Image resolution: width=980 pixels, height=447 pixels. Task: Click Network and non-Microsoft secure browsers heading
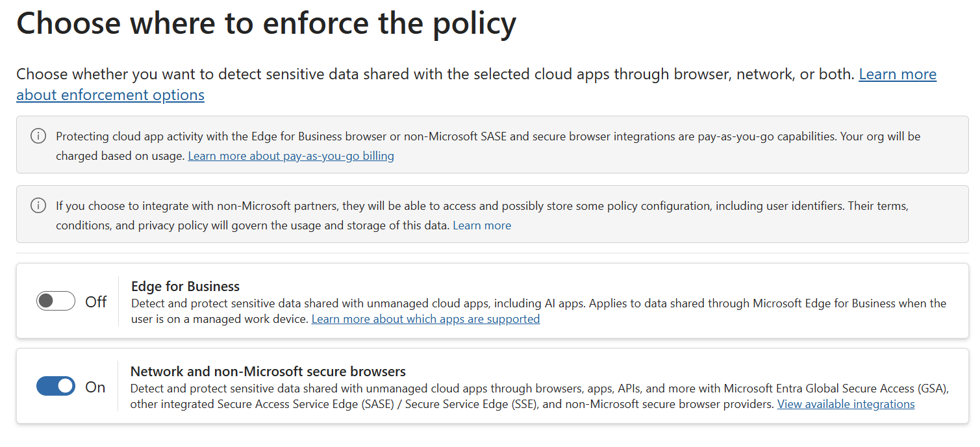click(268, 371)
